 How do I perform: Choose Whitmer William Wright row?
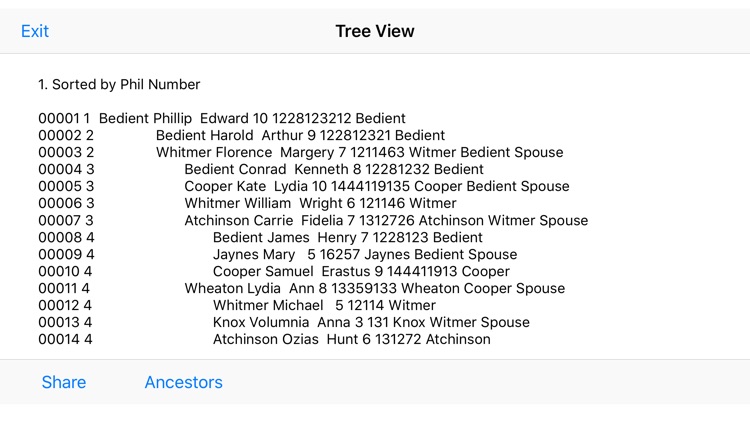[x=247, y=203]
